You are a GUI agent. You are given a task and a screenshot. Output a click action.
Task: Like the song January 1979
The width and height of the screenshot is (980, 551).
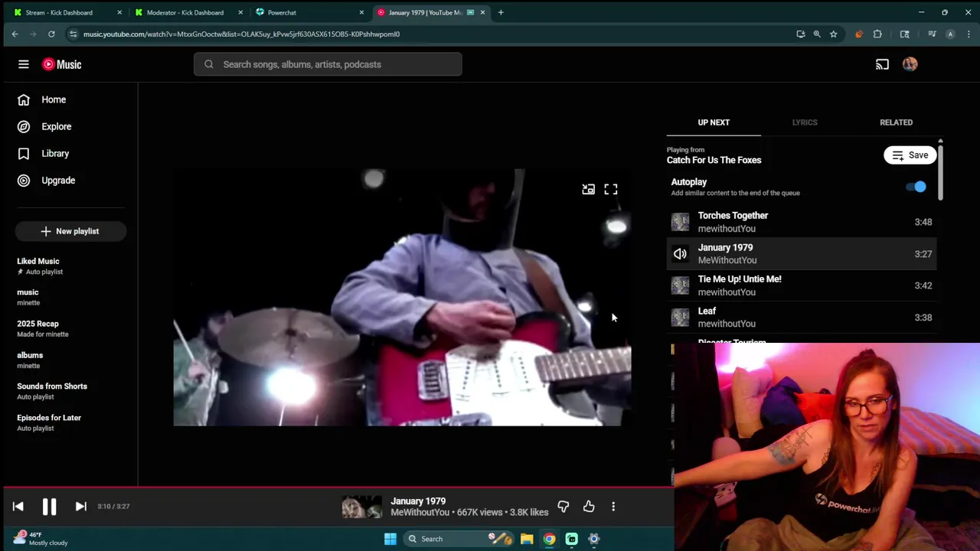(589, 507)
